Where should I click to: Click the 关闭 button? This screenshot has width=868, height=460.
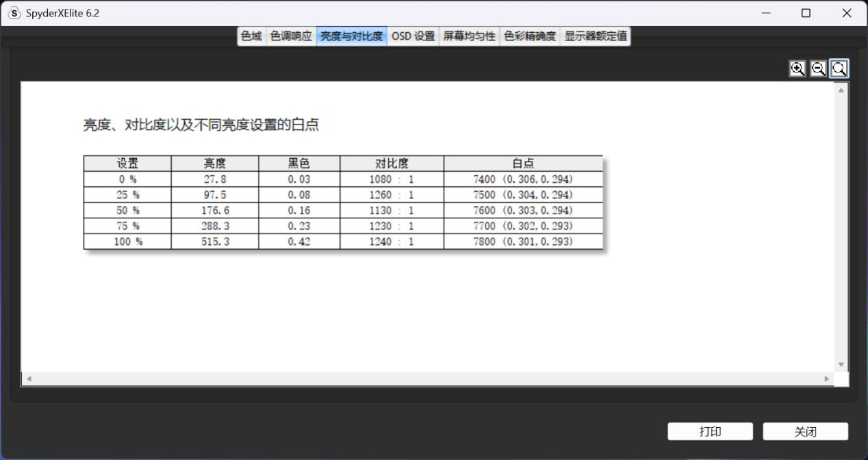[x=805, y=431]
